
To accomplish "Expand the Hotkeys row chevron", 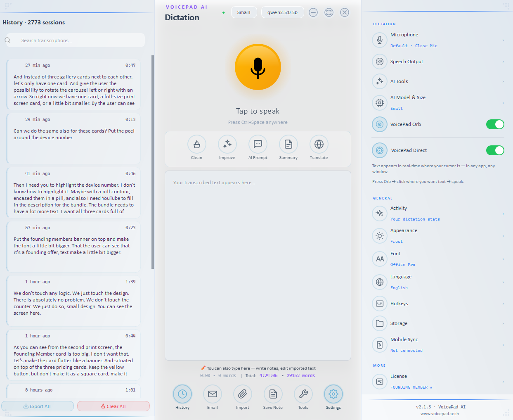I will click(503, 304).
